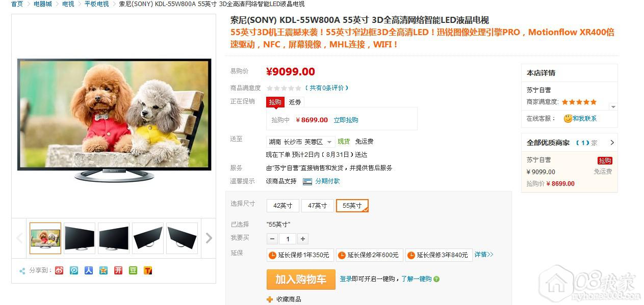Share to Qzone star icon

click(x=104, y=270)
